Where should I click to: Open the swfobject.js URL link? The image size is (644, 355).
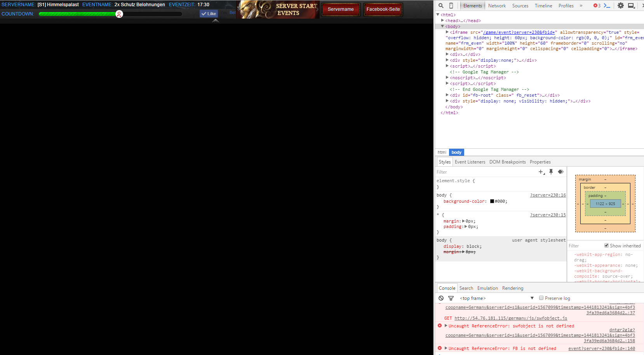[510, 318]
